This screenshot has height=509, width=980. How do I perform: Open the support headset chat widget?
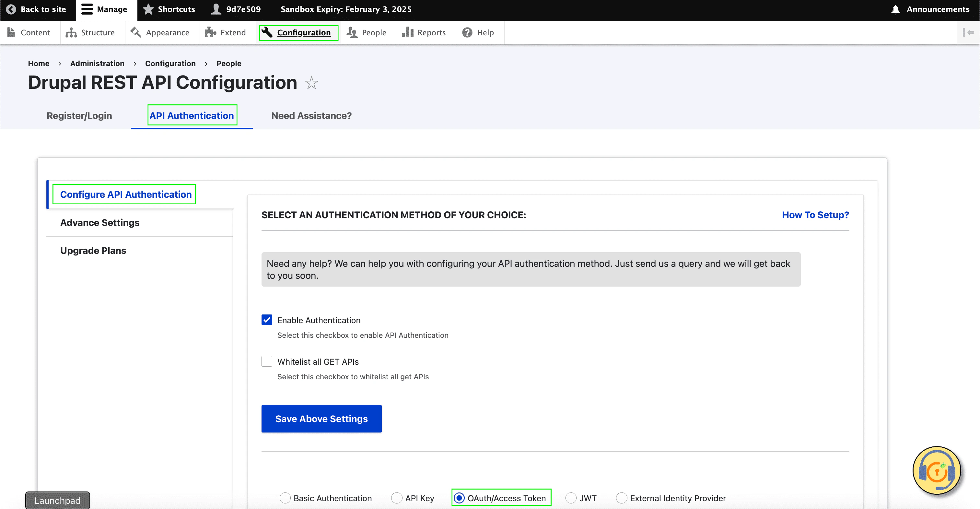coord(936,470)
